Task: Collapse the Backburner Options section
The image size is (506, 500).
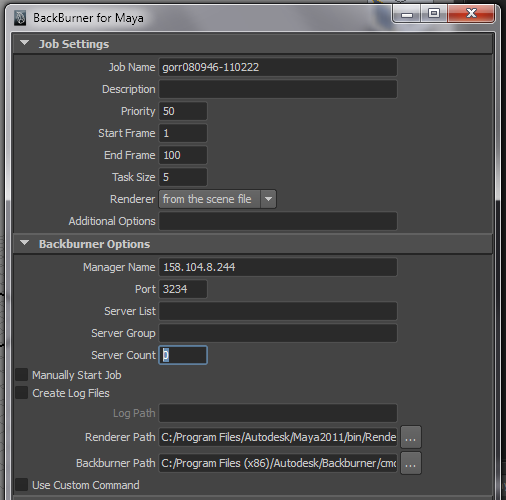Action: 25,243
